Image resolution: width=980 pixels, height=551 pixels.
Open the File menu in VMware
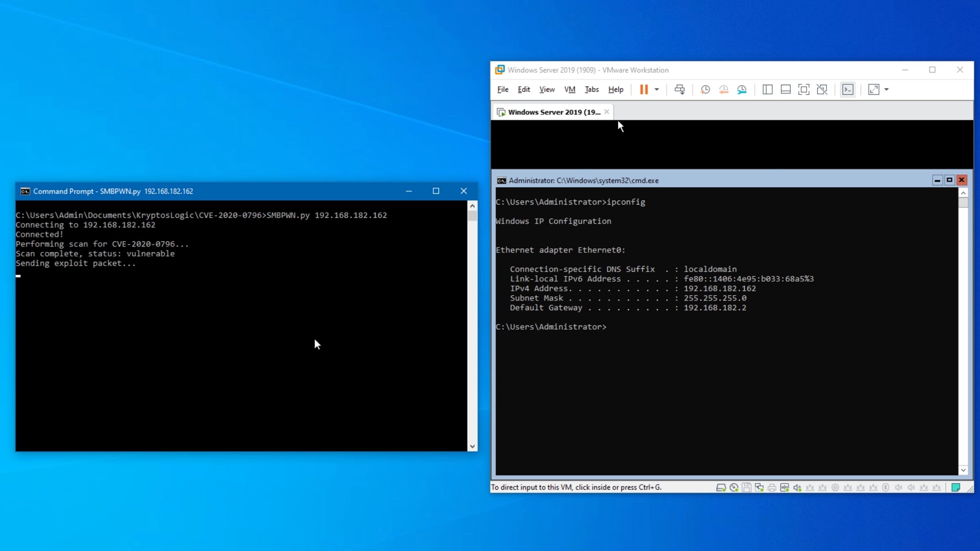[x=503, y=89]
